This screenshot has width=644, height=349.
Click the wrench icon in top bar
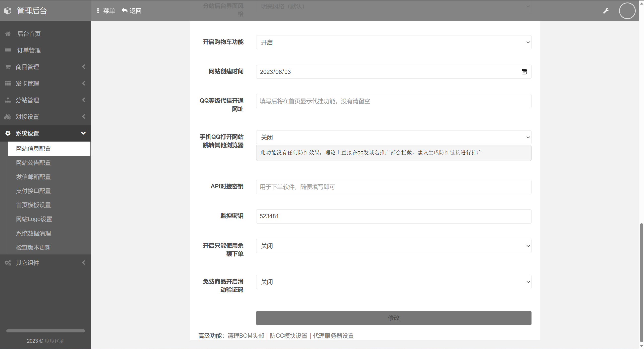[606, 11]
